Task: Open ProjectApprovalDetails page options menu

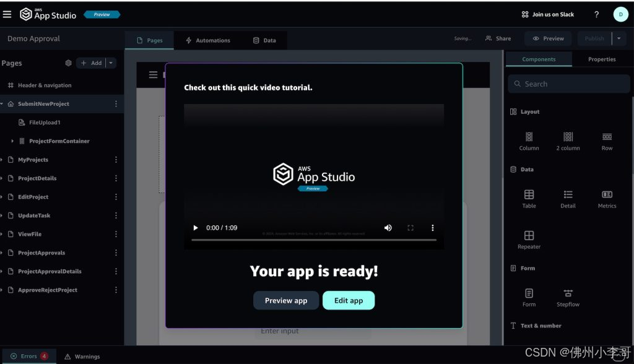Action: coord(116,271)
